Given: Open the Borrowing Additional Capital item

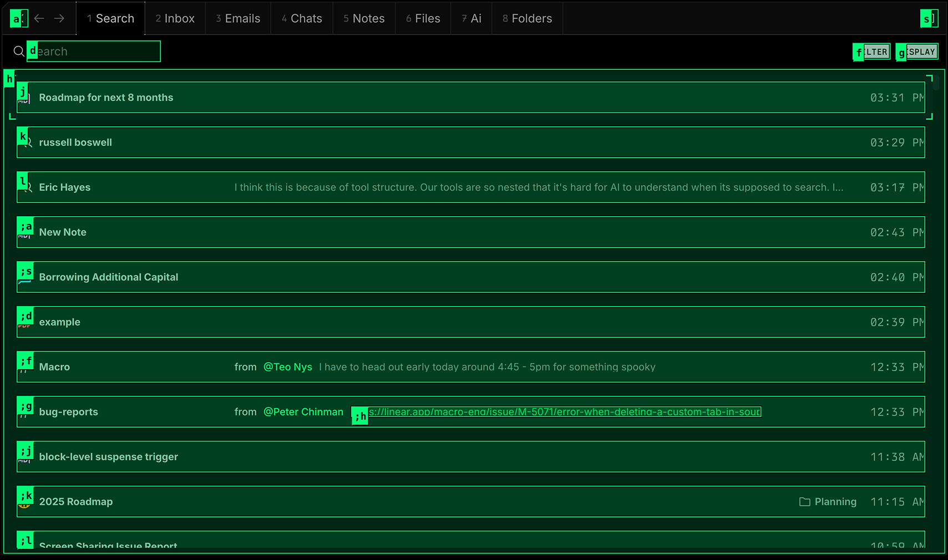Looking at the screenshot, I should tap(109, 277).
